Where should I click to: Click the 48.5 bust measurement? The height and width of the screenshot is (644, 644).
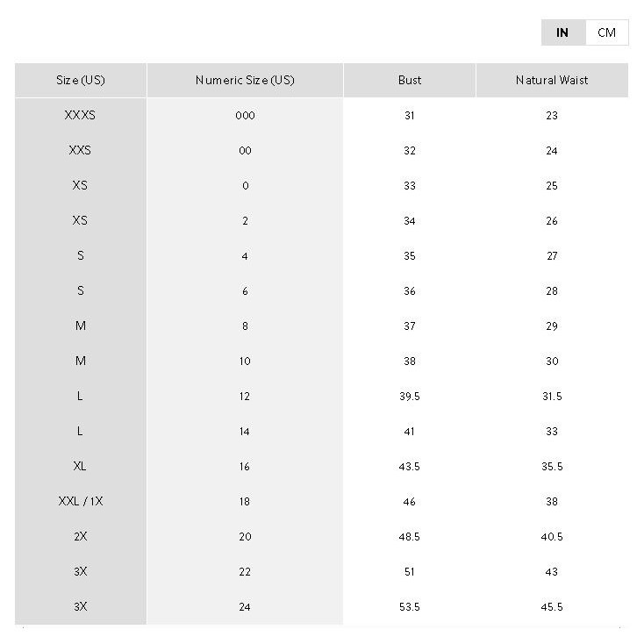[x=409, y=536]
